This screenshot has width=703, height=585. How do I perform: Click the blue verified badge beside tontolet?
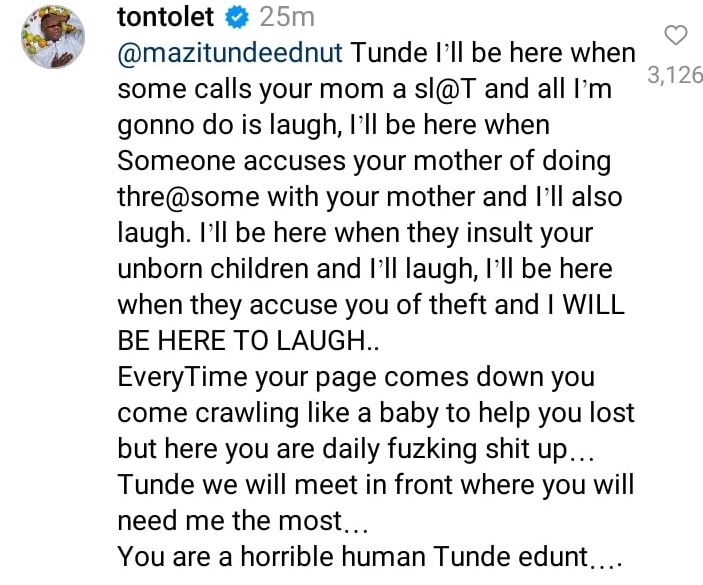click(239, 17)
